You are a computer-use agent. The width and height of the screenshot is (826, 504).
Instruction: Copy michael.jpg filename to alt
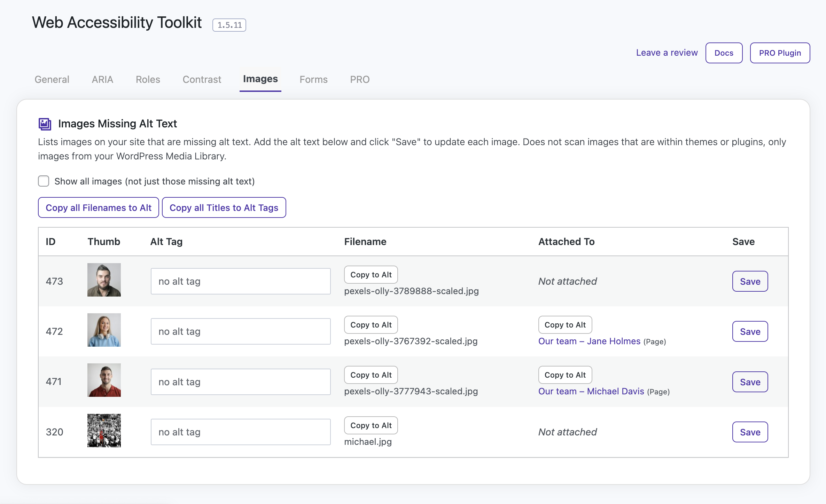click(371, 425)
